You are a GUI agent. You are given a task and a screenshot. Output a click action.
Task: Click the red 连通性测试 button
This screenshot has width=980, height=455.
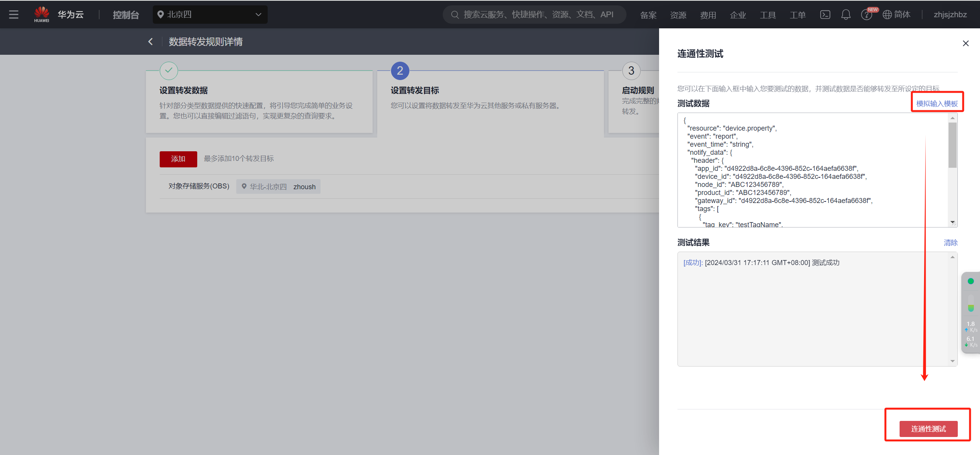pyautogui.click(x=928, y=429)
